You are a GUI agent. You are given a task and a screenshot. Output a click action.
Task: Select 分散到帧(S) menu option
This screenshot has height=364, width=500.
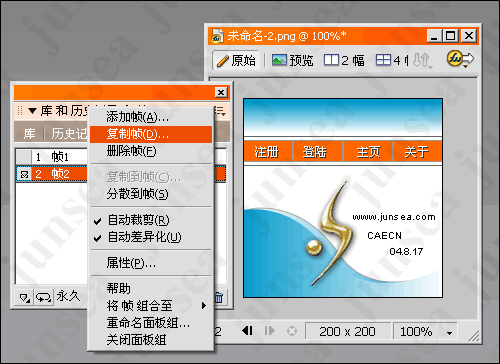click(151, 194)
